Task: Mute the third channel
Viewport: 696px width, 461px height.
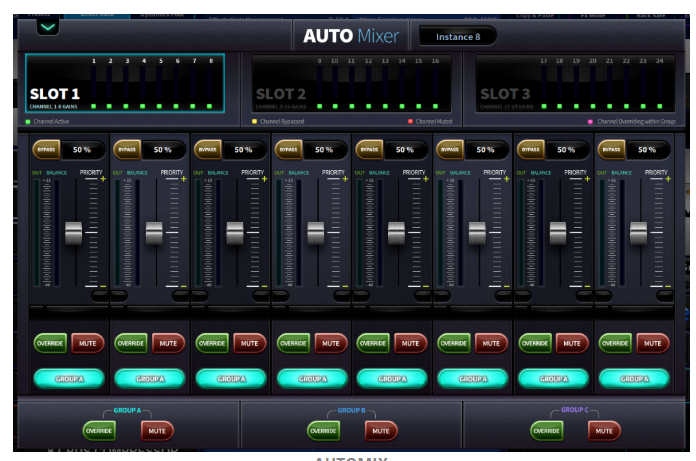Action: coord(249,343)
